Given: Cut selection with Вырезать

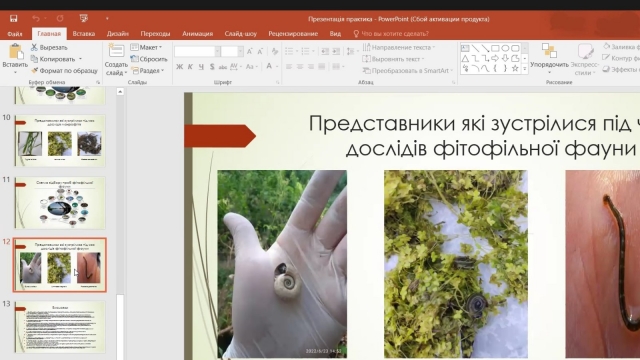Looking at the screenshot, I should [x=49, y=47].
